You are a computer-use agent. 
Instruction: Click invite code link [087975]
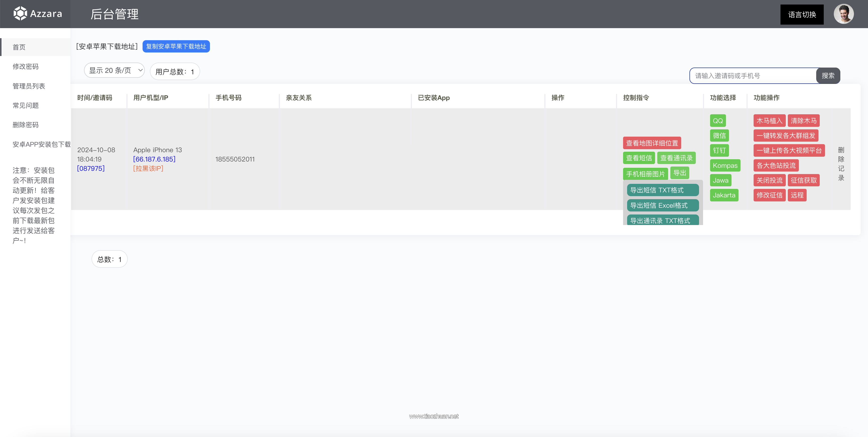tap(91, 168)
